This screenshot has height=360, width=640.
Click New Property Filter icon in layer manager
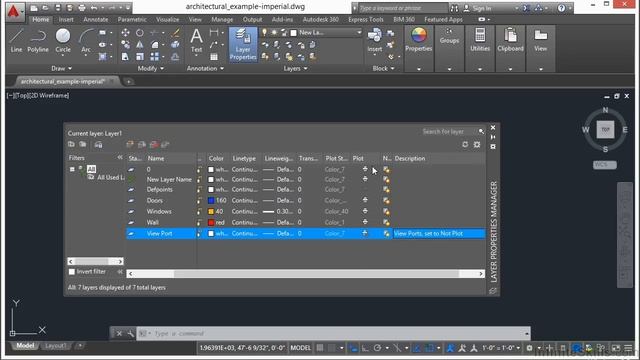[x=71, y=144]
